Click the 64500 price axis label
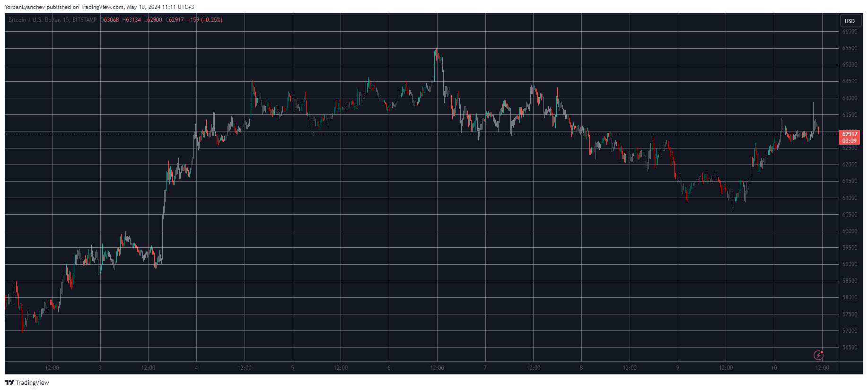The image size is (868, 391). (x=850, y=81)
